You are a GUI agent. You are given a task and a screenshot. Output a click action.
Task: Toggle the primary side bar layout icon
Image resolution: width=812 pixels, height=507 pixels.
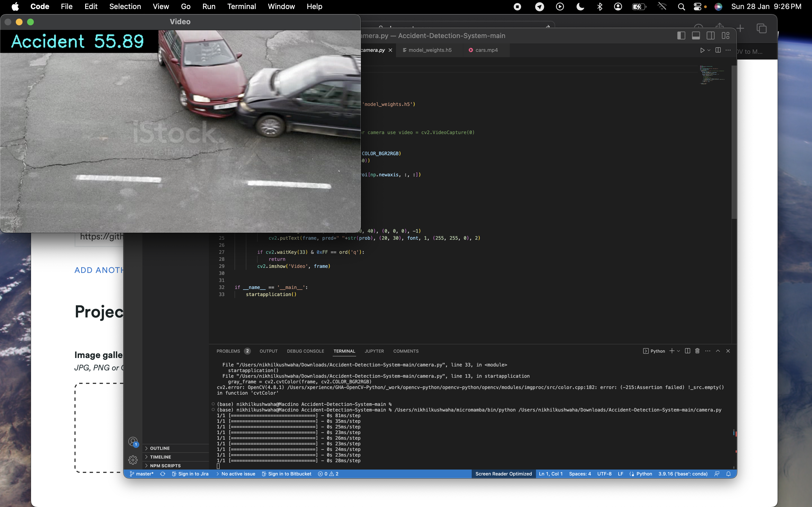pyautogui.click(x=681, y=35)
